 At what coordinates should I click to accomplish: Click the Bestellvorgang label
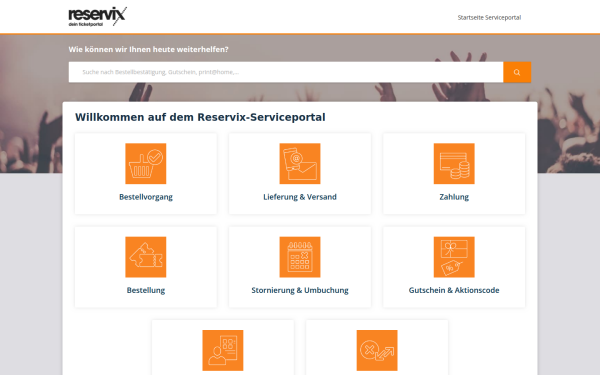point(146,197)
